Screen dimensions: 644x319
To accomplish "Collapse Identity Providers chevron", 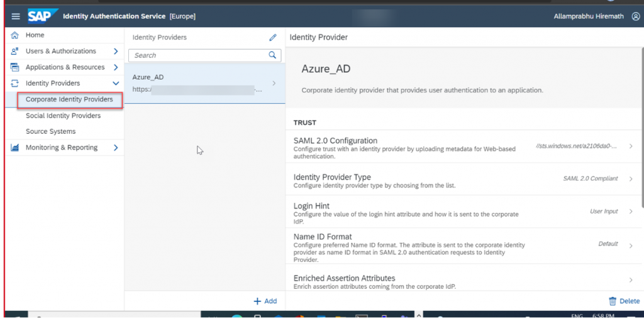I will tap(116, 84).
